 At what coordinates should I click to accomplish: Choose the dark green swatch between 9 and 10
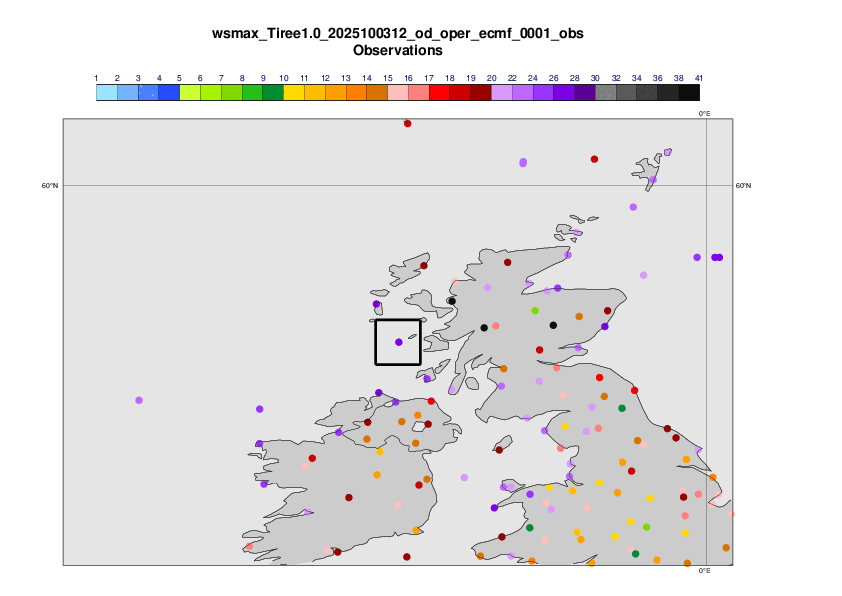click(x=273, y=93)
